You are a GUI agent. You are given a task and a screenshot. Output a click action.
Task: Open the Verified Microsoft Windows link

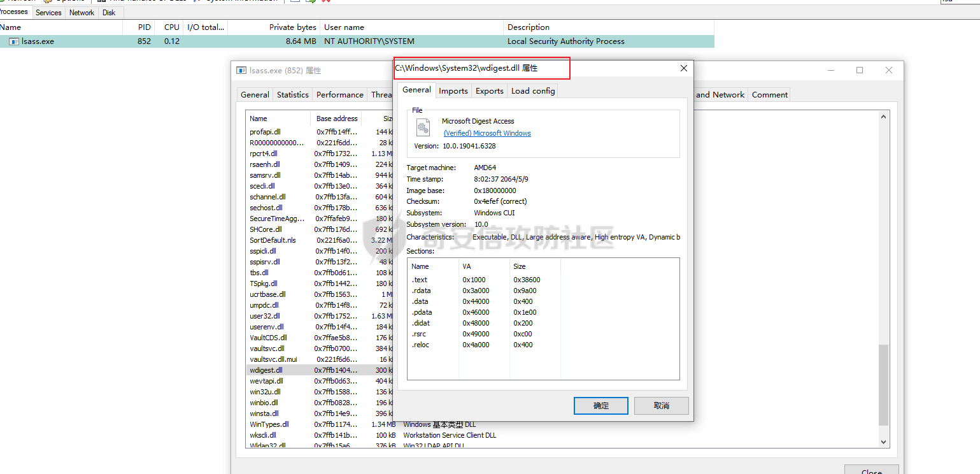pyautogui.click(x=487, y=134)
